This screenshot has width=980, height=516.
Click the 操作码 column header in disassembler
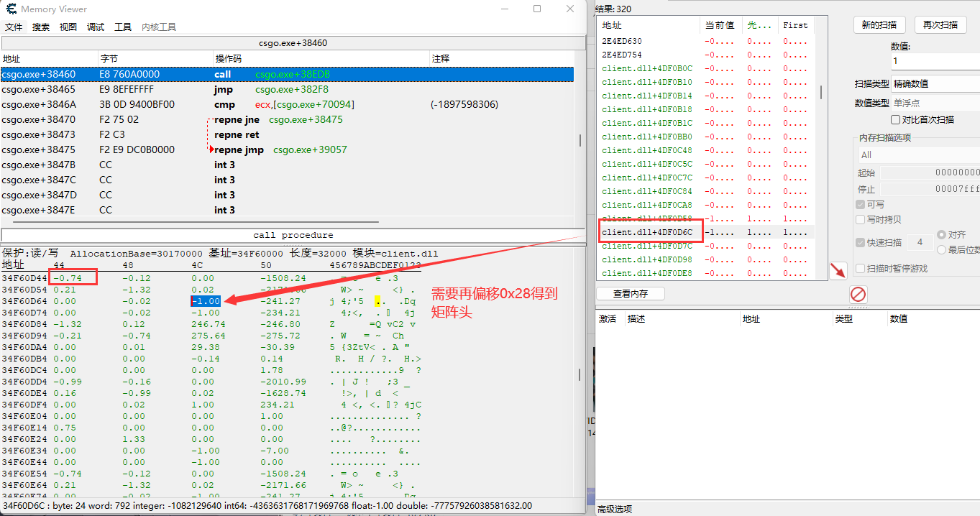point(321,58)
